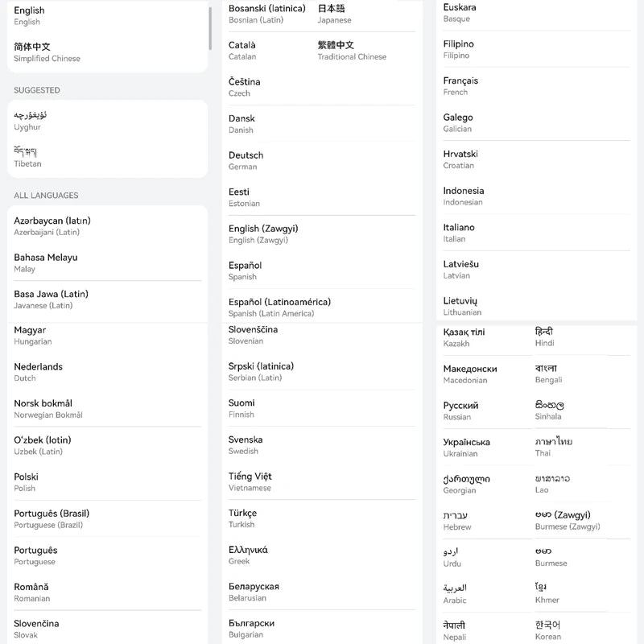The height and width of the screenshot is (644, 644).
Task: Select Korean (한국어) language
Action: [x=548, y=630]
